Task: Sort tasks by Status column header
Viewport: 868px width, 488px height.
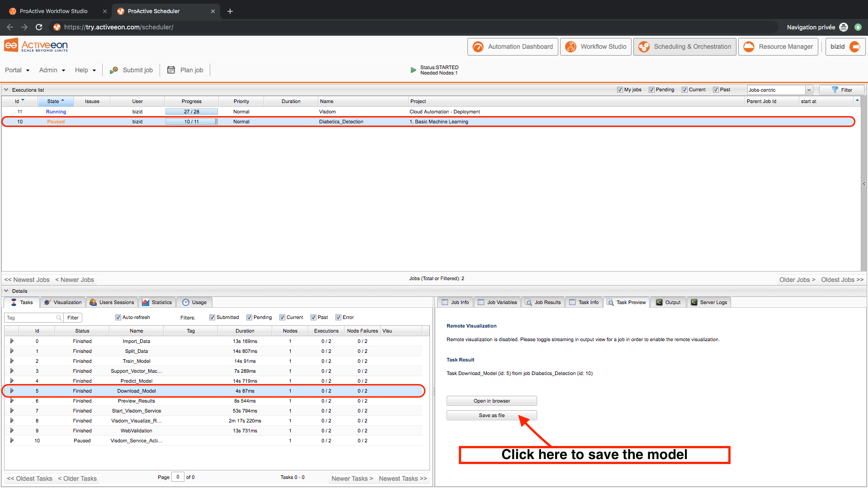Action: click(x=82, y=331)
